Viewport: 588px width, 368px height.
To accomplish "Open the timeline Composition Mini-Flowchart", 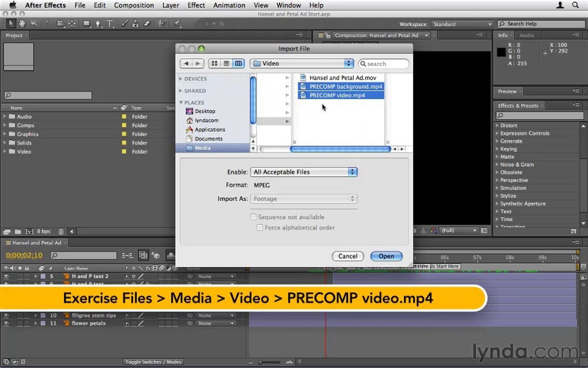I will [x=127, y=256].
